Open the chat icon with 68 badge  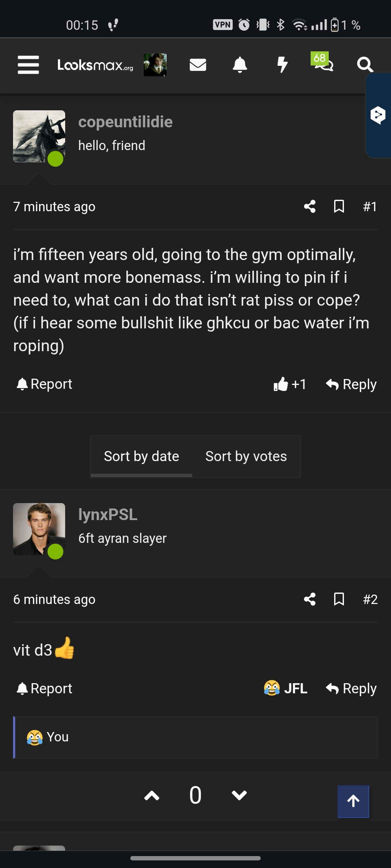pos(323,64)
